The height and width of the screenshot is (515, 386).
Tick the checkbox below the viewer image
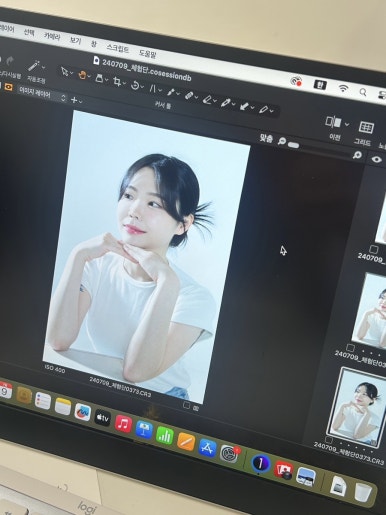pyautogui.click(x=187, y=405)
